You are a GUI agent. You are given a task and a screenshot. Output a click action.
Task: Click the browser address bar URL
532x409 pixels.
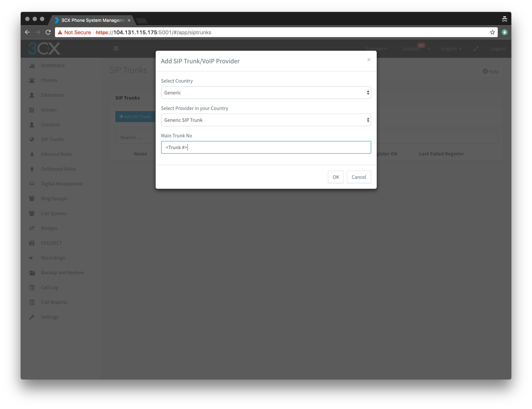pos(153,32)
